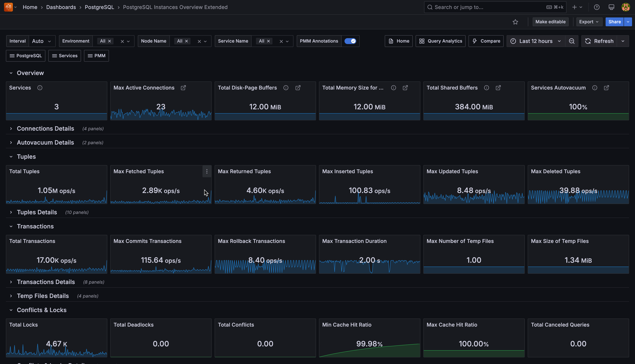Open external link on Max Active Connections
Screen dimensions: 635x364
183,88
